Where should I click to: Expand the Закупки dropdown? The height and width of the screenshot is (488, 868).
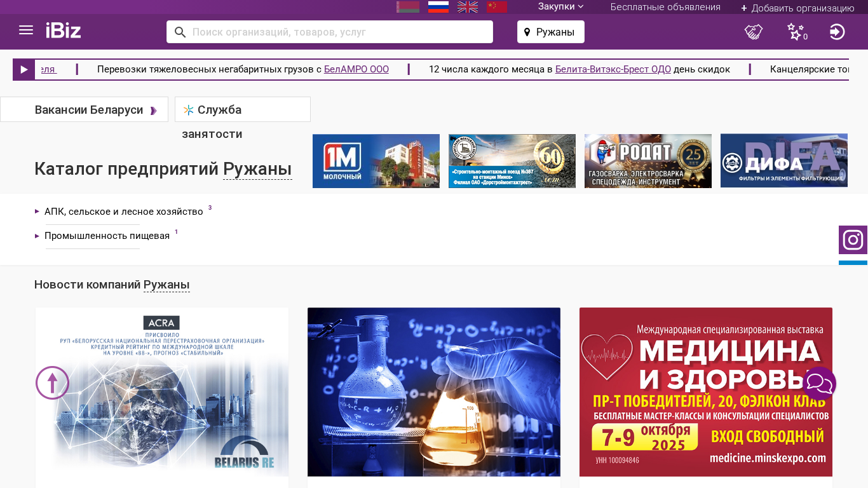[560, 7]
